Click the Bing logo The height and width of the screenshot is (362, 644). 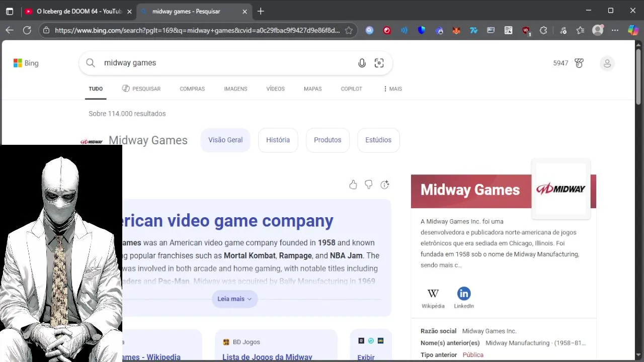[x=26, y=63]
